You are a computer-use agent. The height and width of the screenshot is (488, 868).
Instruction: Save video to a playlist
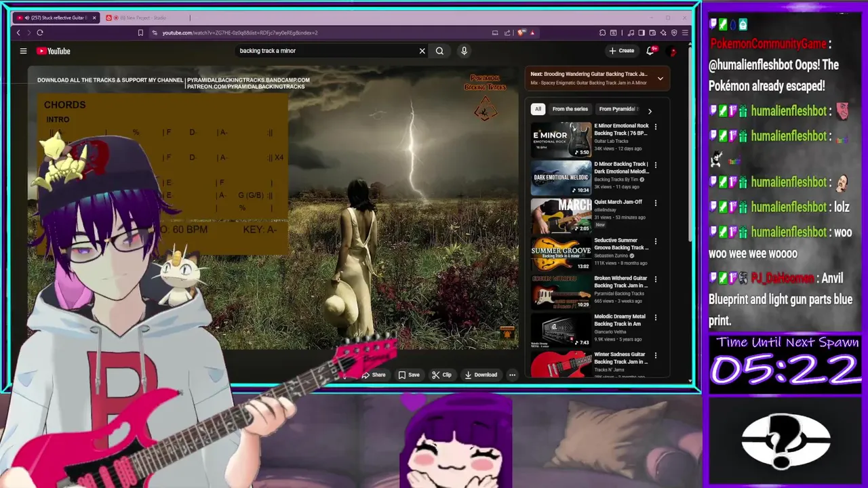coord(409,375)
